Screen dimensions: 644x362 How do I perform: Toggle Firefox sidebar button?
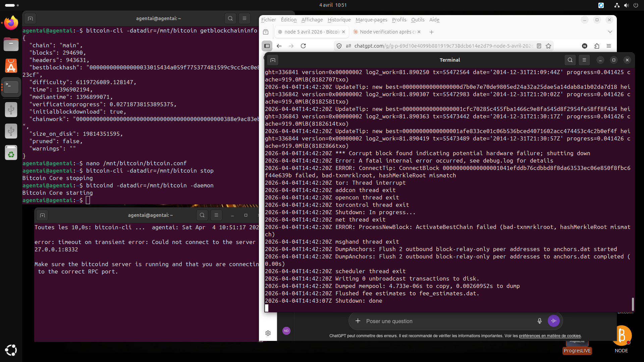(x=267, y=46)
